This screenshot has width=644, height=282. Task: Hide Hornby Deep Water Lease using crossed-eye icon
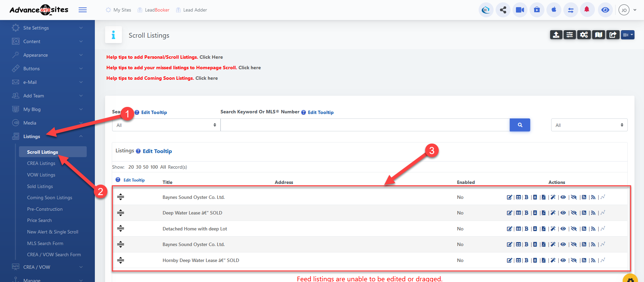pos(574,260)
